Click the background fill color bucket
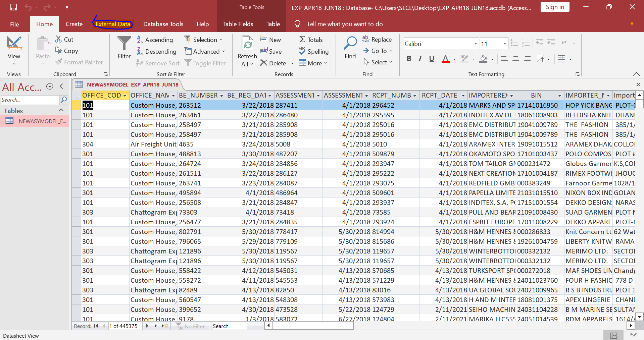Image resolution: width=644 pixels, height=340 pixels. pyautogui.click(x=483, y=59)
